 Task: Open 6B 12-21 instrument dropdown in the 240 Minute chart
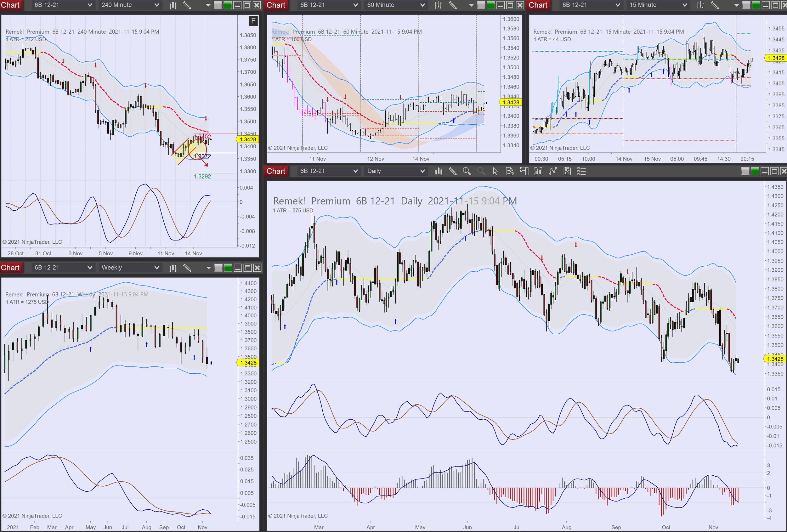coord(63,5)
